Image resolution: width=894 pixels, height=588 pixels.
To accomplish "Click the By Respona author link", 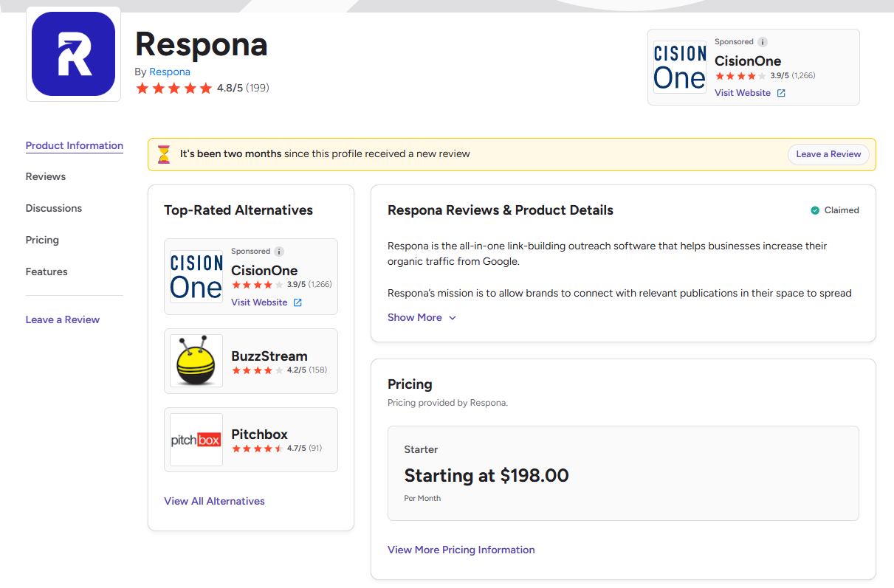I will (x=169, y=72).
